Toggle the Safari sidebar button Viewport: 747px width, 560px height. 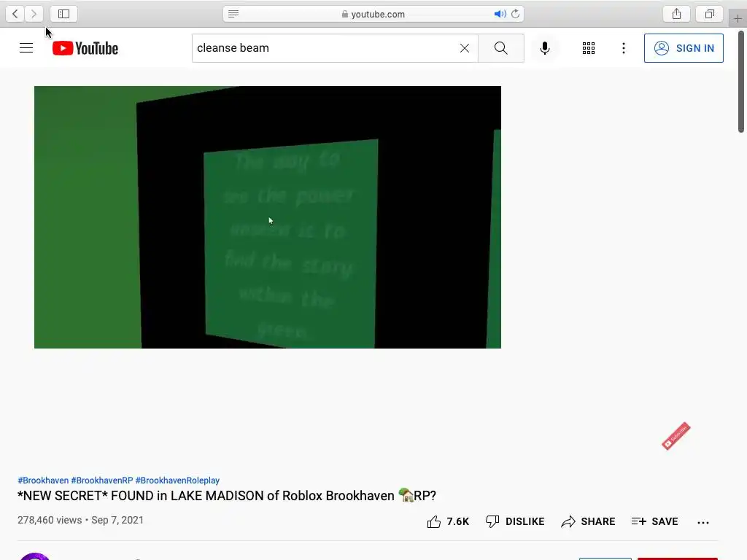64,14
